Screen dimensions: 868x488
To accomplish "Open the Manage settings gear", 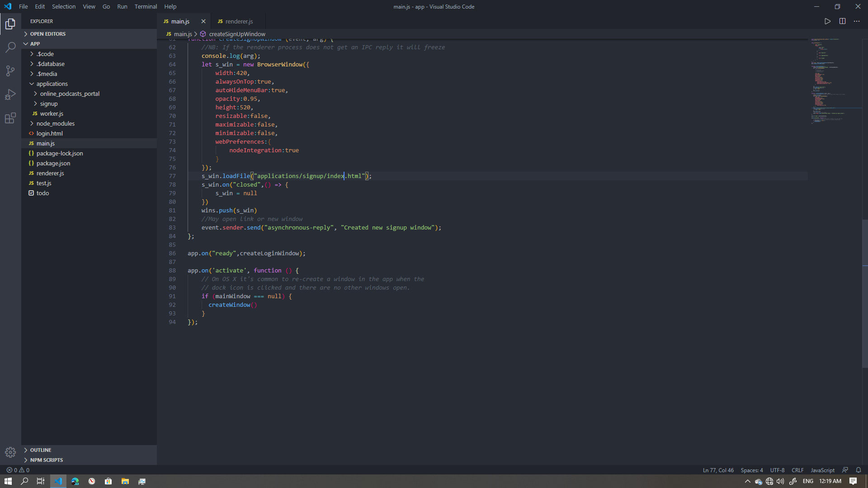I will click(10, 452).
